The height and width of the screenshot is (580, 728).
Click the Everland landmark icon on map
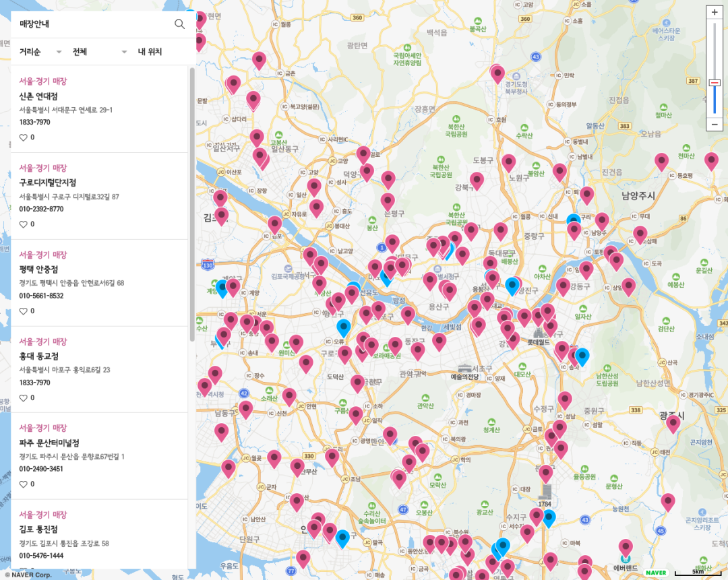[625, 558]
